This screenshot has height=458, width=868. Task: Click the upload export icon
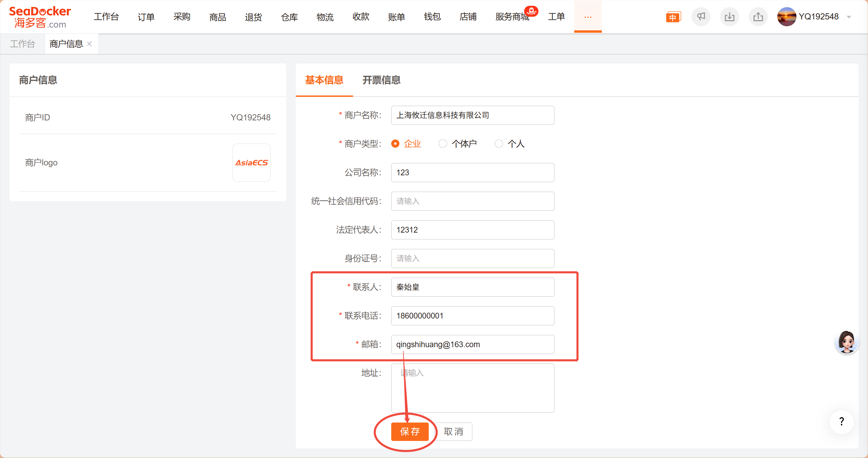tap(758, 17)
